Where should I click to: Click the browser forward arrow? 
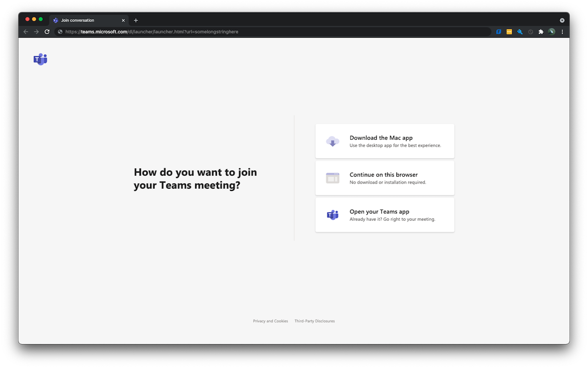click(36, 32)
